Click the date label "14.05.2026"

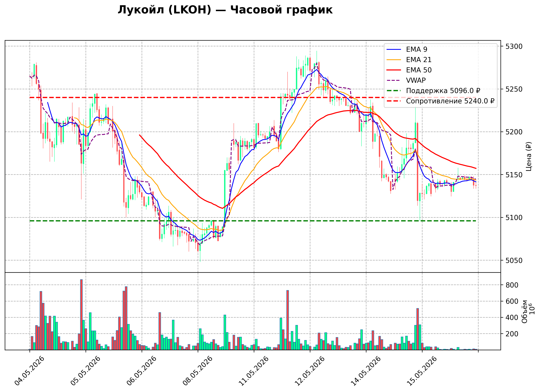(x=366, y=371)
